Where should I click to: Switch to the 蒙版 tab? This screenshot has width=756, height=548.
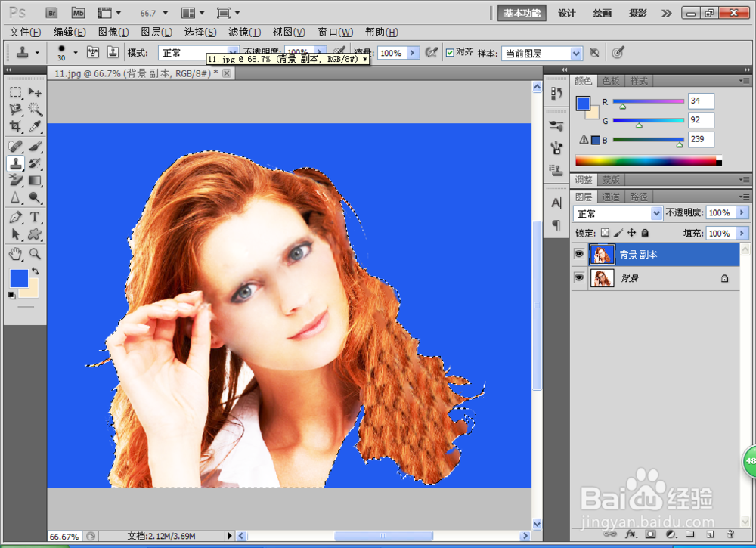click(611, 180)
